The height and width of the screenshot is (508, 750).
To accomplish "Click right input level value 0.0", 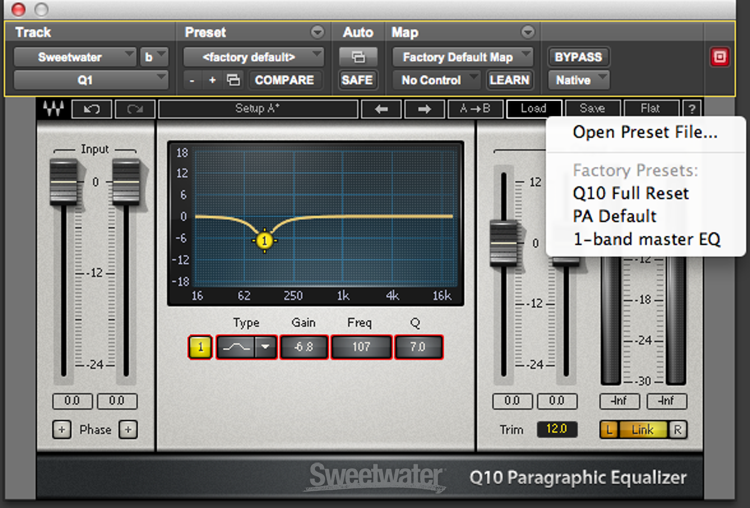I will tap(117, 401).
